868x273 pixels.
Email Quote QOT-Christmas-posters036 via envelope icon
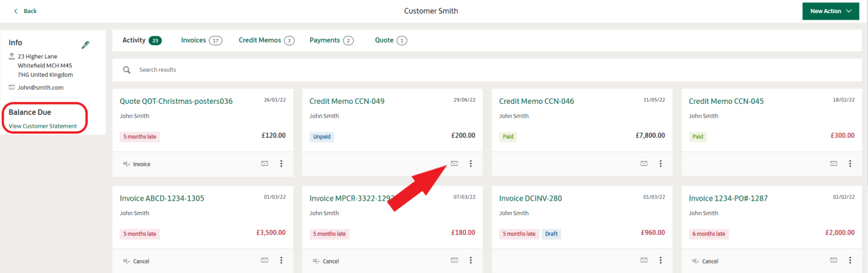264,163
